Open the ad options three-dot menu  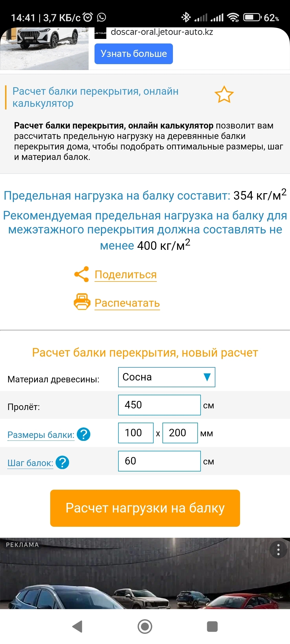(x=278, y=550)
